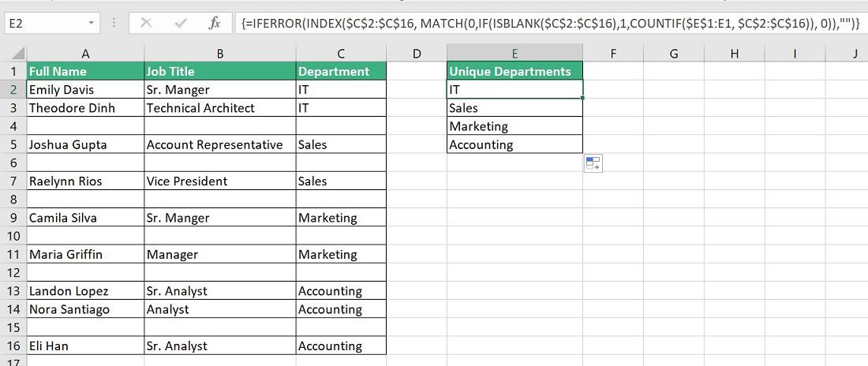Select the cell containing Vice President

tap(220, 181)
